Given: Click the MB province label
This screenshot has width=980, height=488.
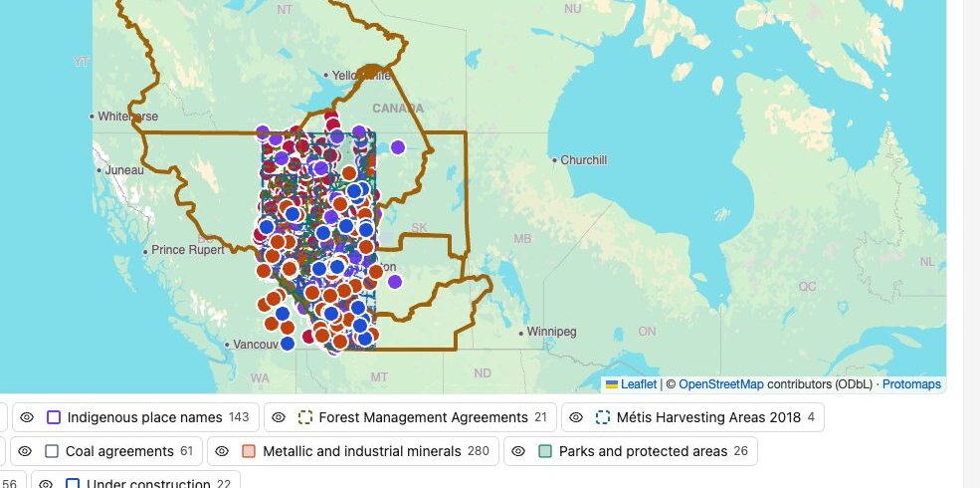Looking at the screenshot, I should (522, 239).
